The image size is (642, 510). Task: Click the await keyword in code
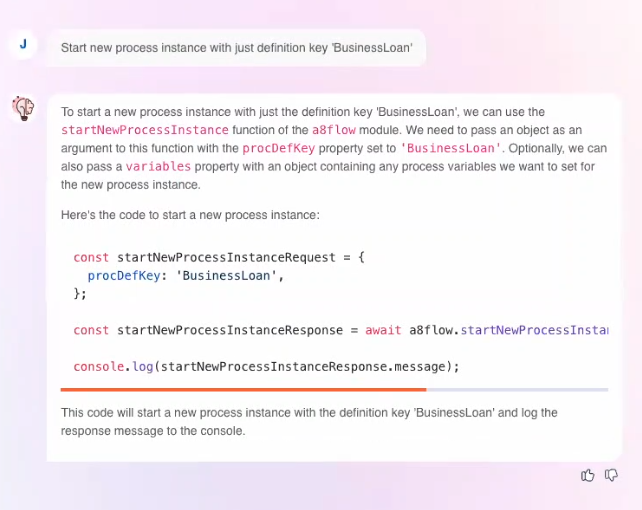383,330
